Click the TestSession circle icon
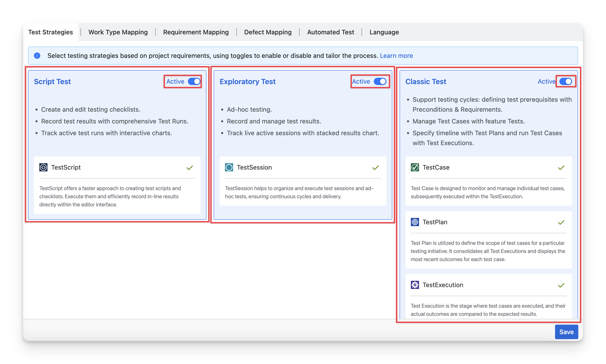Screen dimensions: 606x364 [229, 167]
